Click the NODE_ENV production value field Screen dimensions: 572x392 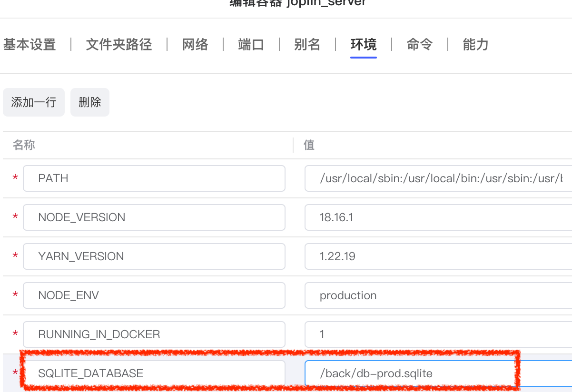[437, 295]
